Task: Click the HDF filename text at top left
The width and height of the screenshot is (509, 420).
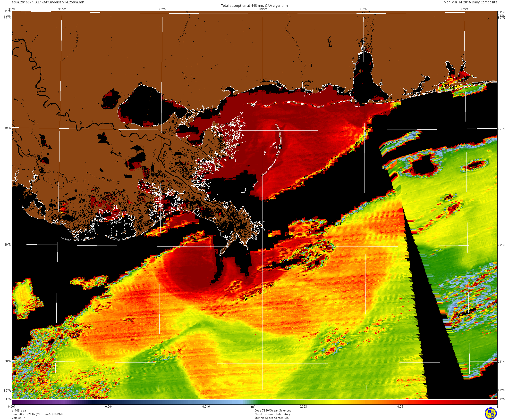Action: 48,2
